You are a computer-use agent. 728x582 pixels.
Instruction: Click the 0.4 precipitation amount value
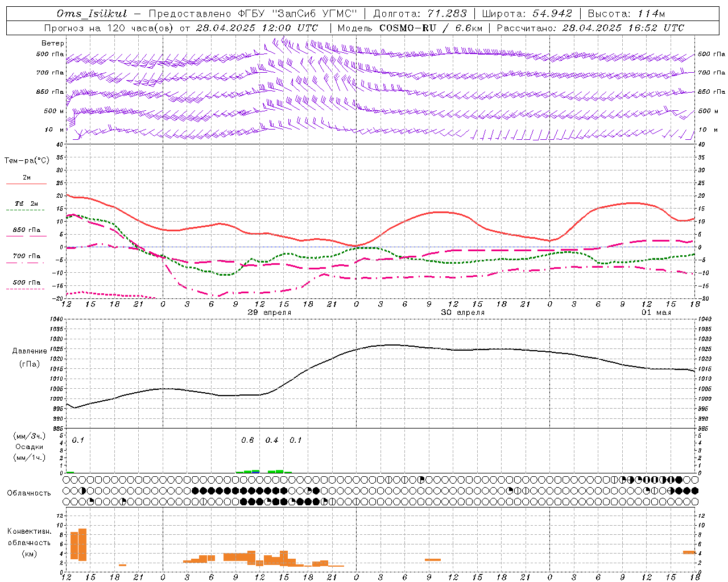(x=272, y=440)
